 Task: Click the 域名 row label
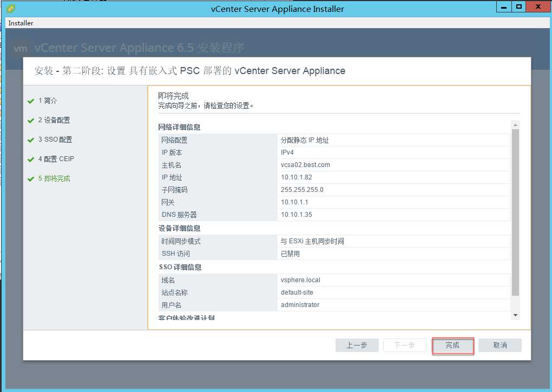(168, 280)
